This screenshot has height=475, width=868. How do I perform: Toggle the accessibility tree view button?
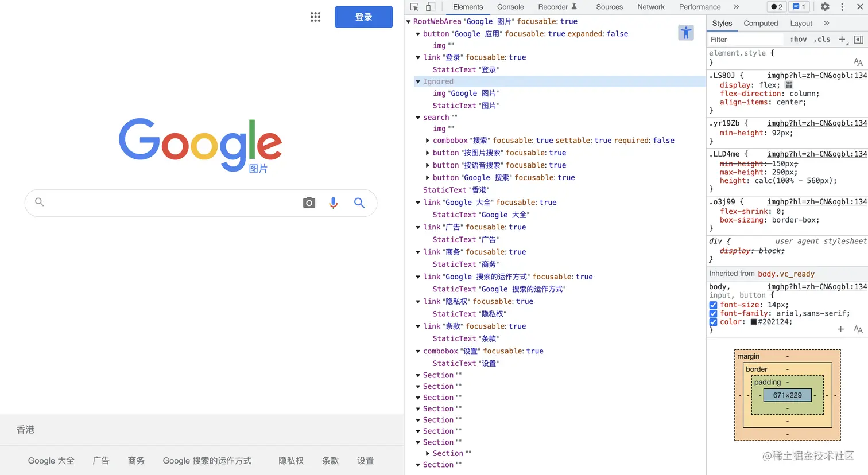[x=686, y=33]
